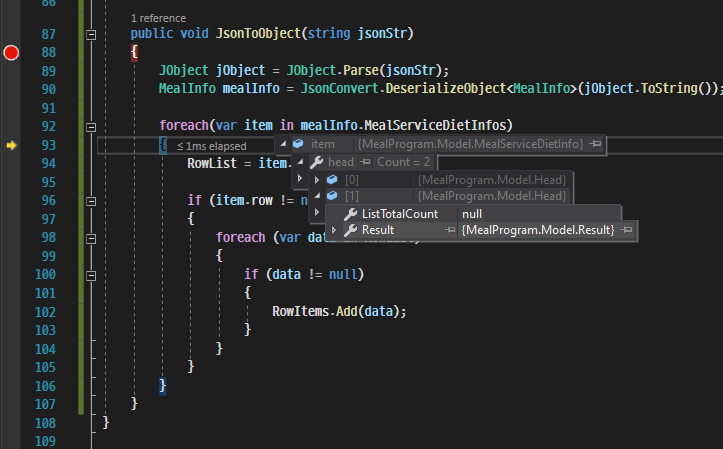Collapse the if (data != null) block
The width and height of the screenshot is (723, 449).
pyautogui.click(x=91, y=276)
